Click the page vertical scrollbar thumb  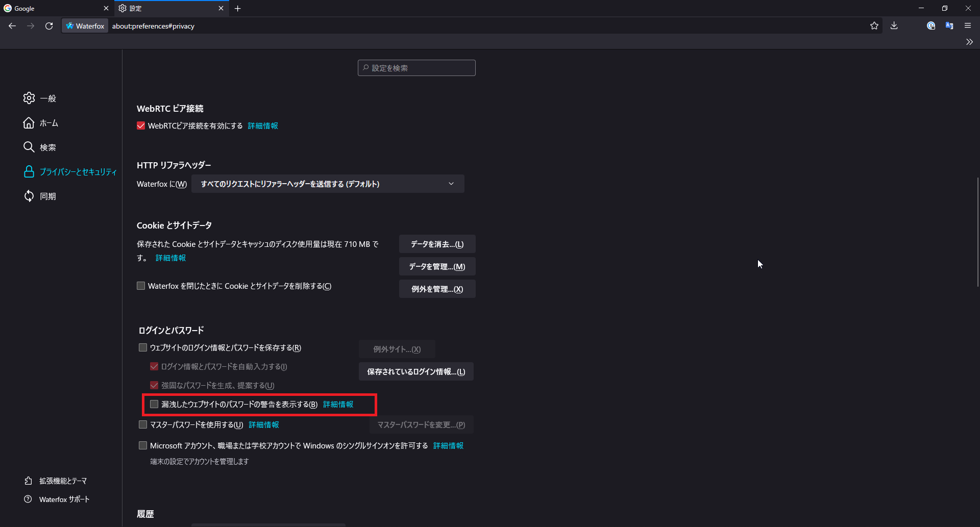tap(977, 232)
